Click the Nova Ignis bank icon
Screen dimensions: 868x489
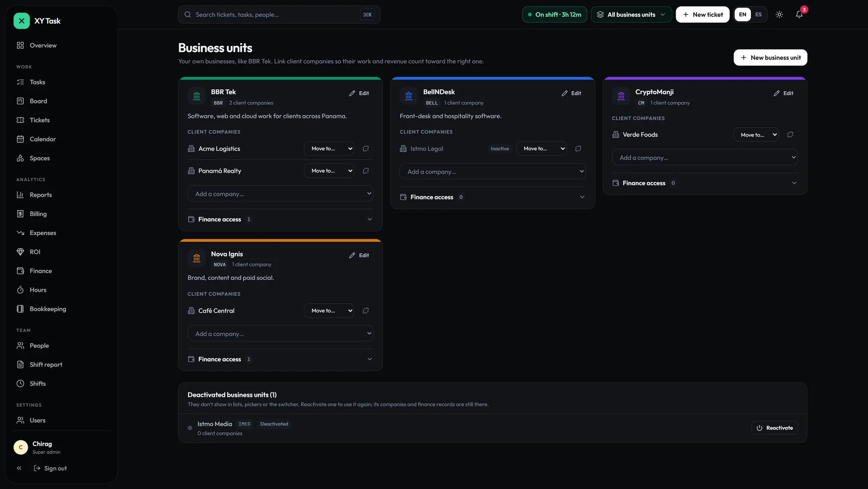(x=197, y=258)
